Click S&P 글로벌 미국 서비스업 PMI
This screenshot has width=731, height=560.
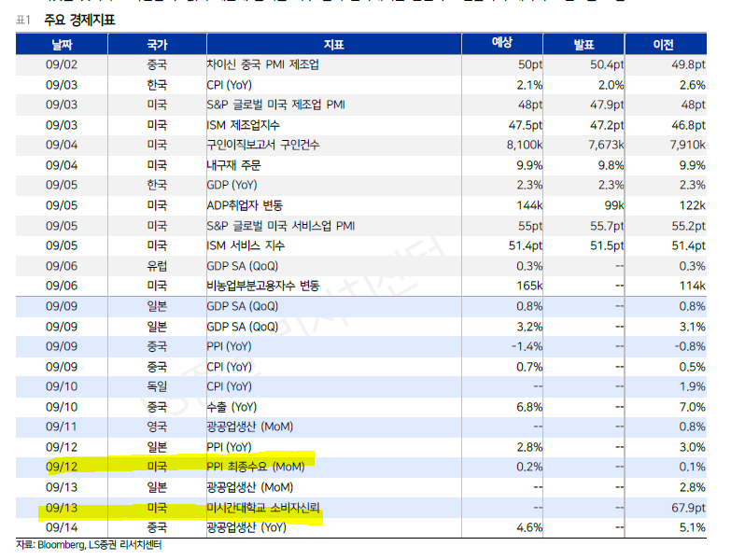point(280,225)
